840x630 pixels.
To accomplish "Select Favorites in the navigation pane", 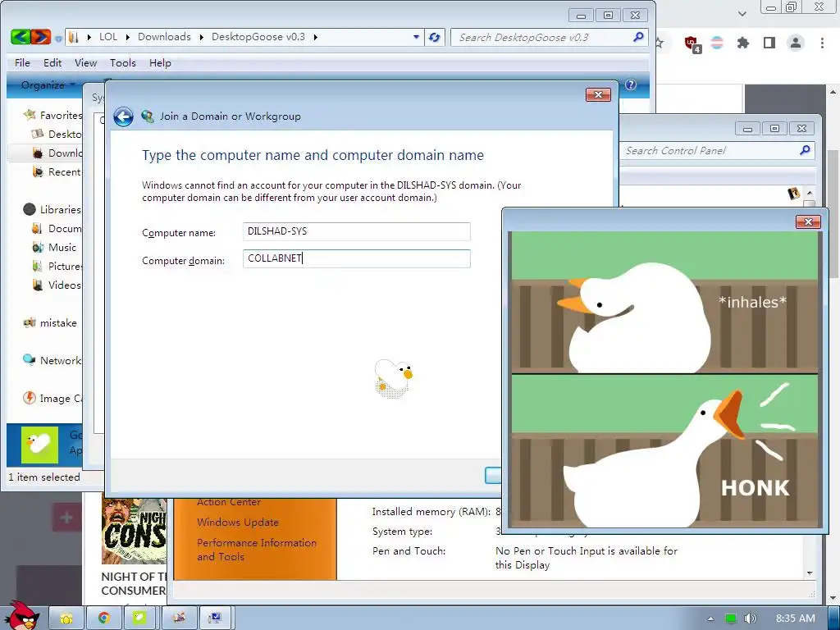I will [53, 115].
